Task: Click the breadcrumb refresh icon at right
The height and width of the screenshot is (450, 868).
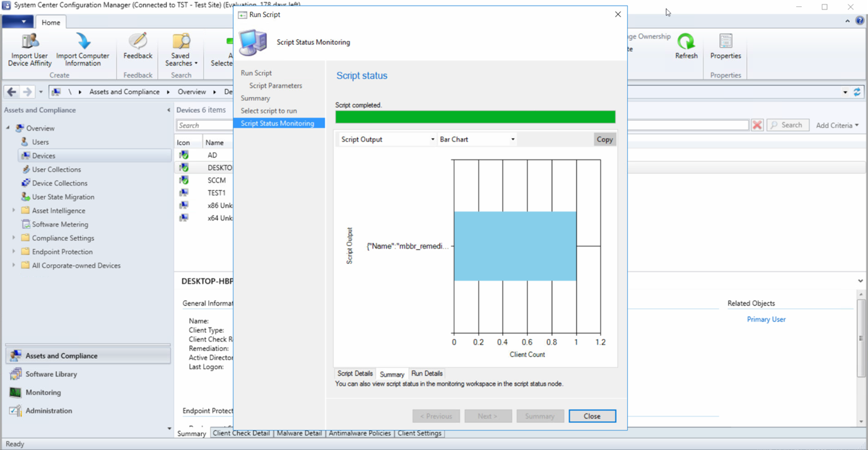Action: tap(857, 92)
